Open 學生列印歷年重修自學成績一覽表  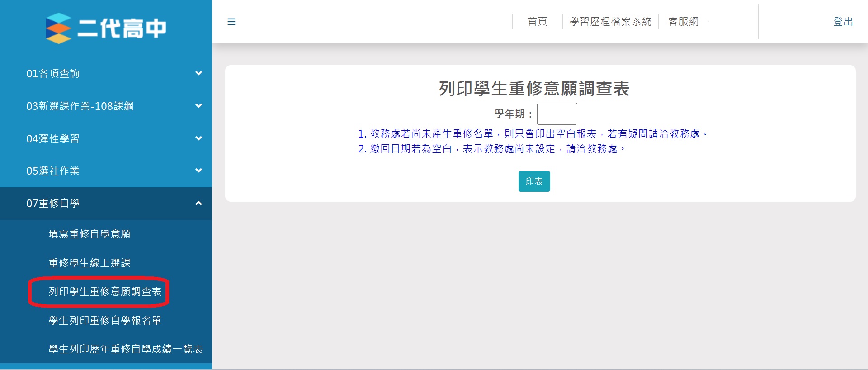pyautogui.click(x=125, y=349)
